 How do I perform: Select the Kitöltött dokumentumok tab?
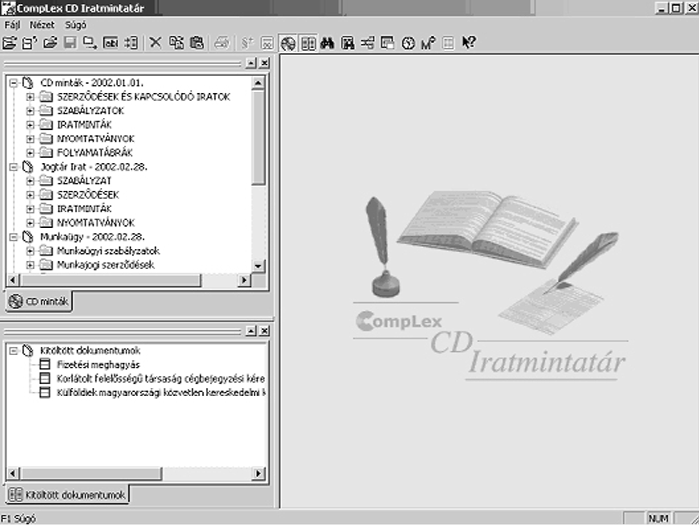tap(67, 495)
